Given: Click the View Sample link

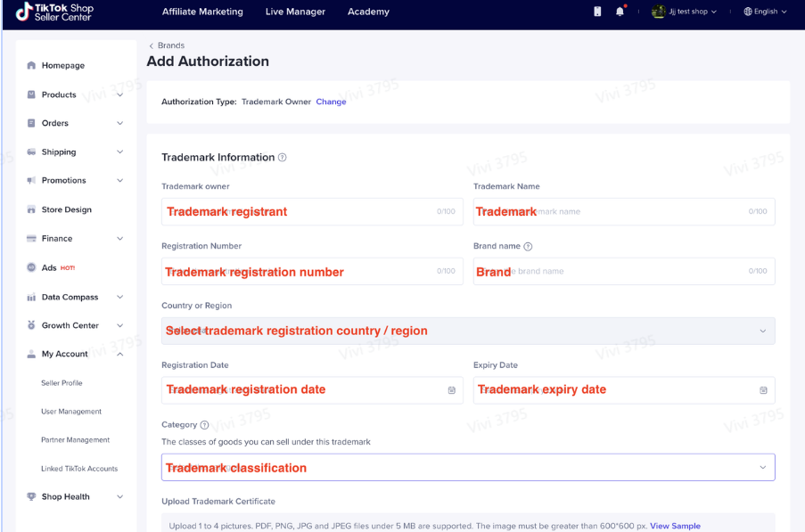Looking at the screenshot, I should tap(675, 526).
